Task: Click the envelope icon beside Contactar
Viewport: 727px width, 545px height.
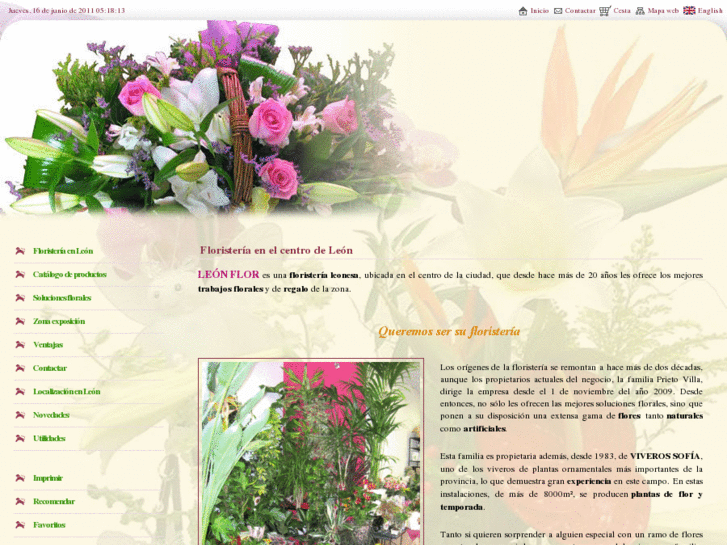Action: (x=558, y=11)
